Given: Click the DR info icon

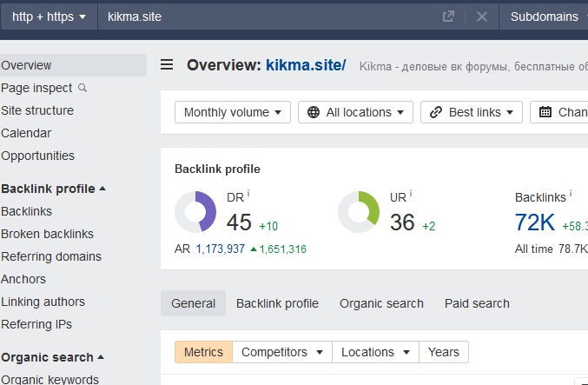Looking at the screenshot, I should 248,194.
